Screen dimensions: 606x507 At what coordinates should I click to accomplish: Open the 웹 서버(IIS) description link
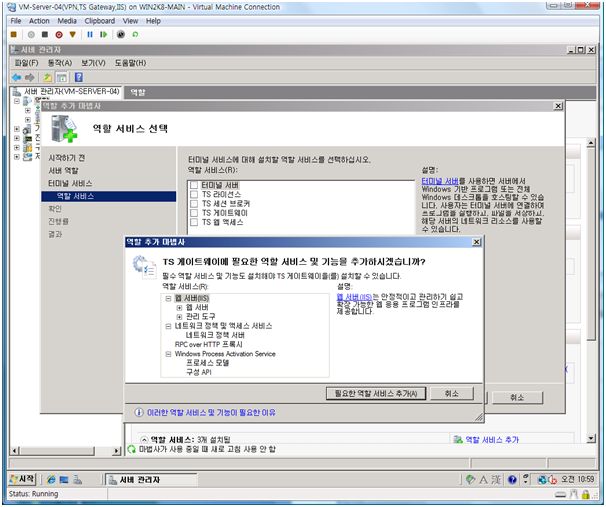coord(354,297)
